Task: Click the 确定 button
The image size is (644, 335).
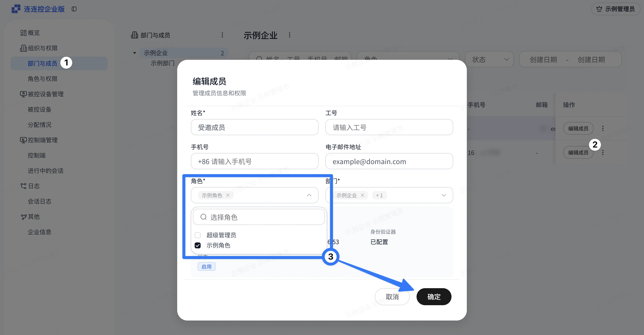Action: 434,297
